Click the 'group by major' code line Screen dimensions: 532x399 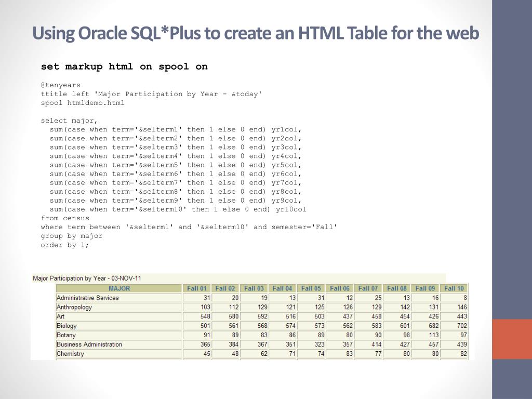click(x=72, y=236)
